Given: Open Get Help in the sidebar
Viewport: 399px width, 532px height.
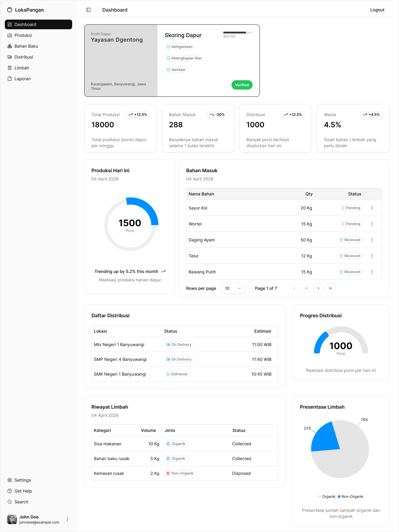Looking at the screenshot, I should (38, 491).
